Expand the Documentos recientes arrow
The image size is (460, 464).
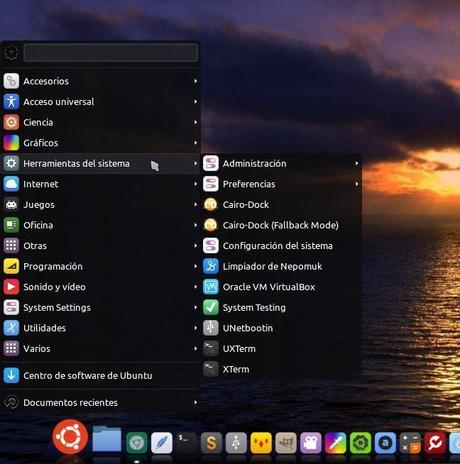point(196,403)
